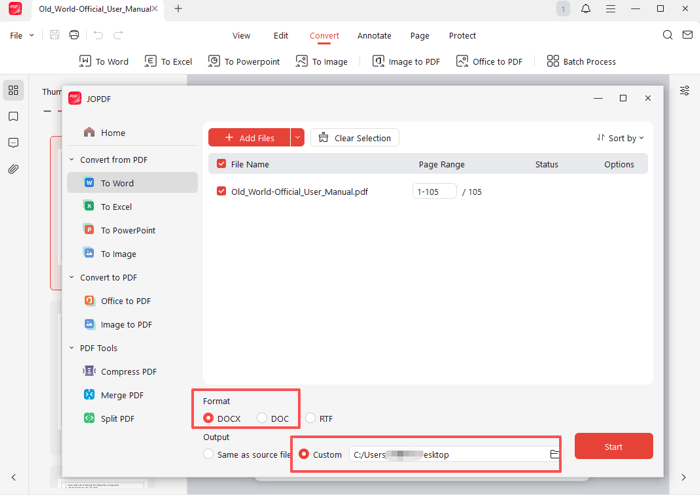Open the Batch Process tool
Image resolution: width=700 pixels, height=495 pixels.
click(x=581, y=61)
